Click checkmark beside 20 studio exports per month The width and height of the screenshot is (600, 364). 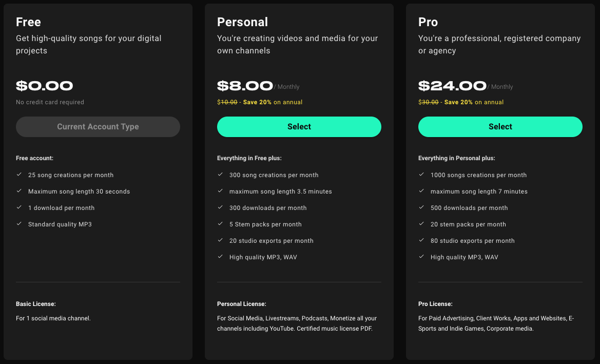click(x=220, y=241)
